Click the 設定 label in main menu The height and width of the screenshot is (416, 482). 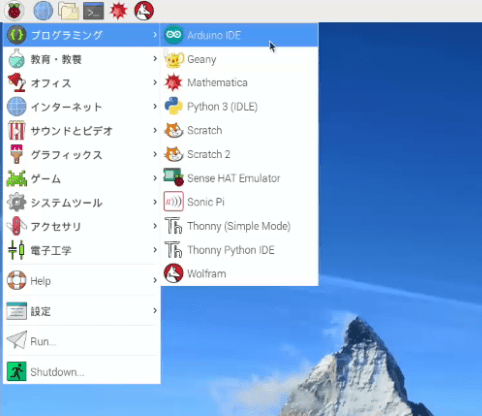coord(41,311)
